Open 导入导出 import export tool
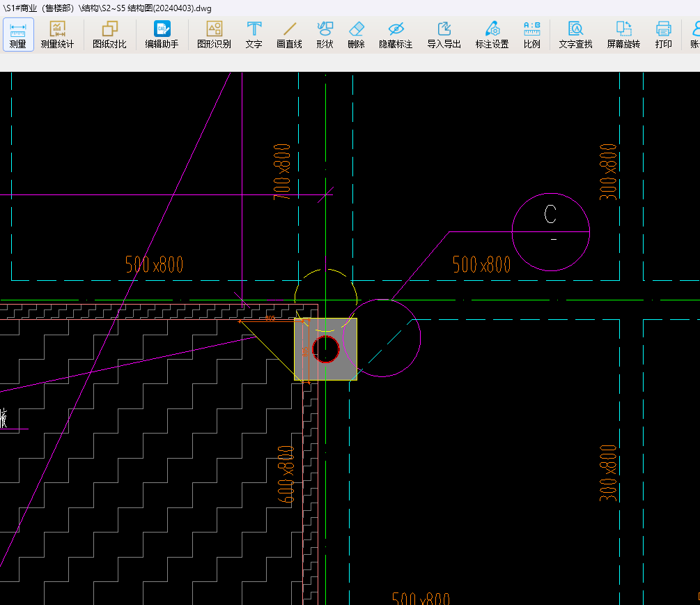 [x=444, y=35]
